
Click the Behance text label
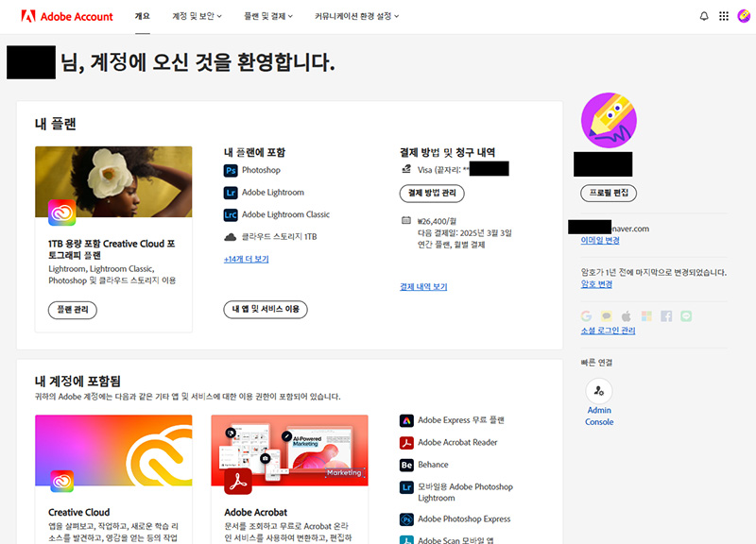tap(433, 465)
